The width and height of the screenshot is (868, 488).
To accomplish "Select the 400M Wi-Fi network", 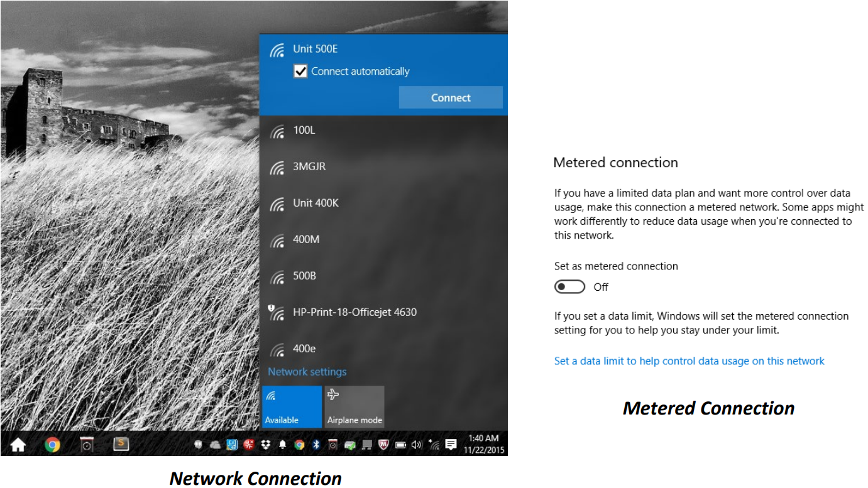I will point(383,240).
